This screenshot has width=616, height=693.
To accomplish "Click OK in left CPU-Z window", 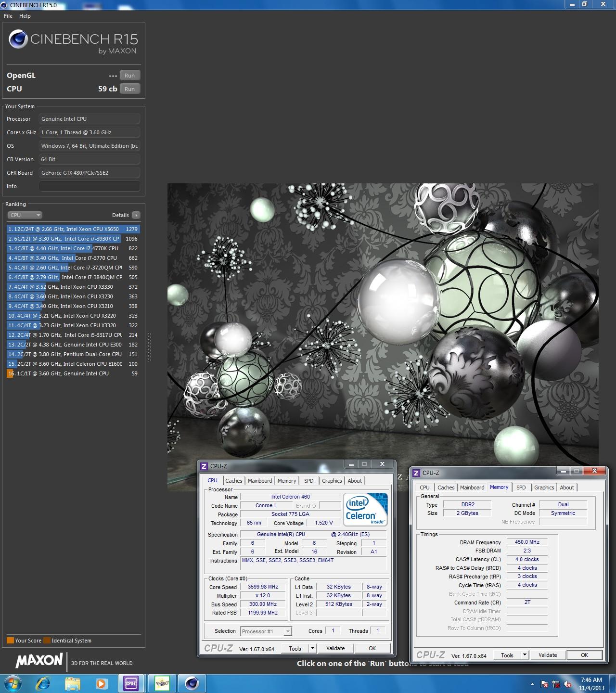I will (372, 648).
